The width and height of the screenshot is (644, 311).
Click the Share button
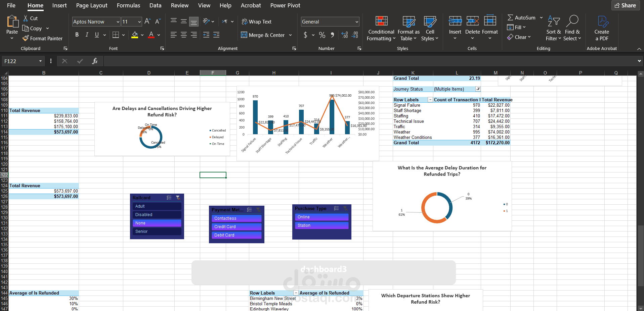coord(625,5)
